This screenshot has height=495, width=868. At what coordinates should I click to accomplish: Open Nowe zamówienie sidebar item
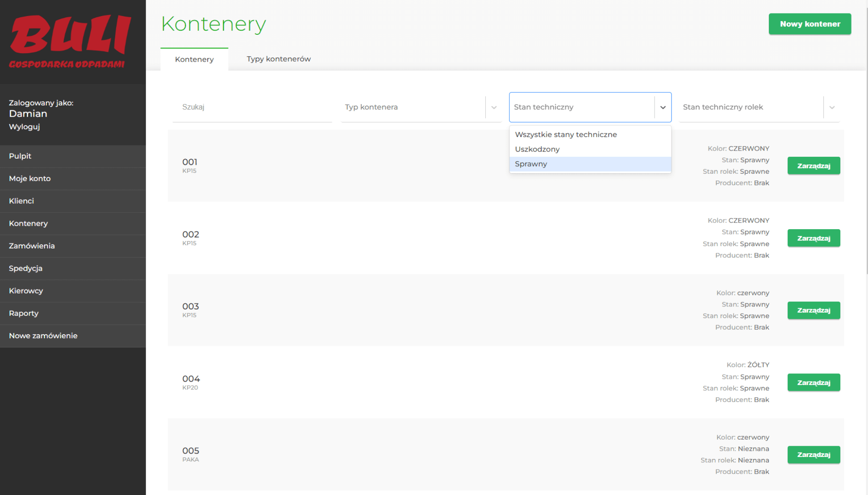coord(43,336)
